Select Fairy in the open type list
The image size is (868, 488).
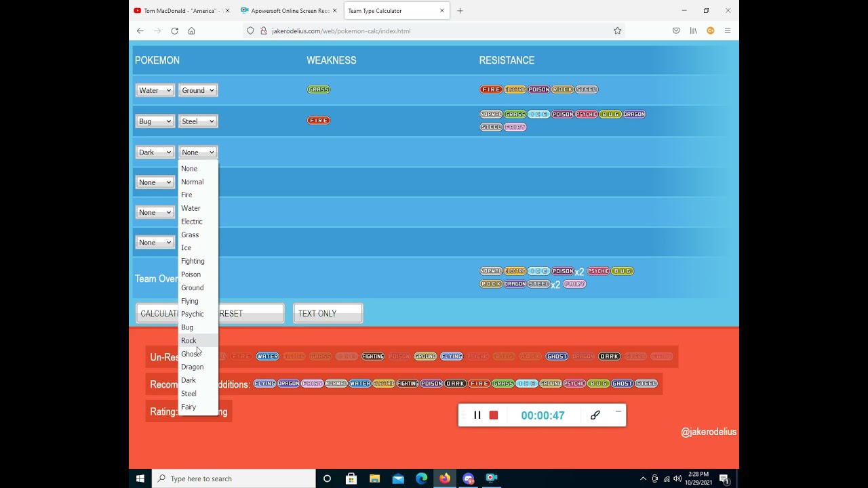(x=198, y=407)
